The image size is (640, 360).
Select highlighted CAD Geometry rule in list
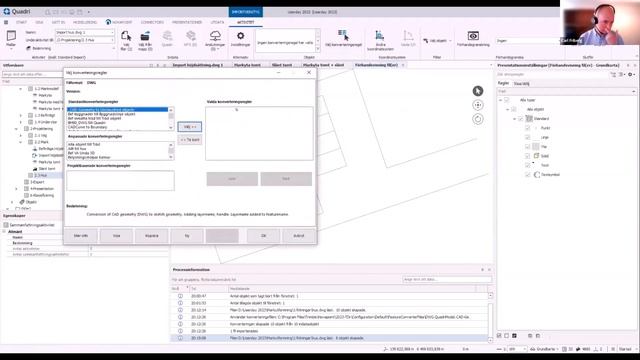tap(118, 110)
